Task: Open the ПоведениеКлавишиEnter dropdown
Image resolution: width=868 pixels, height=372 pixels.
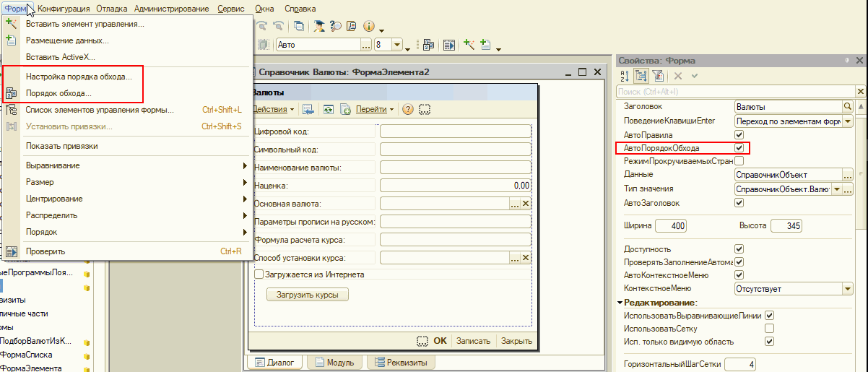Action: pos(848,121)
